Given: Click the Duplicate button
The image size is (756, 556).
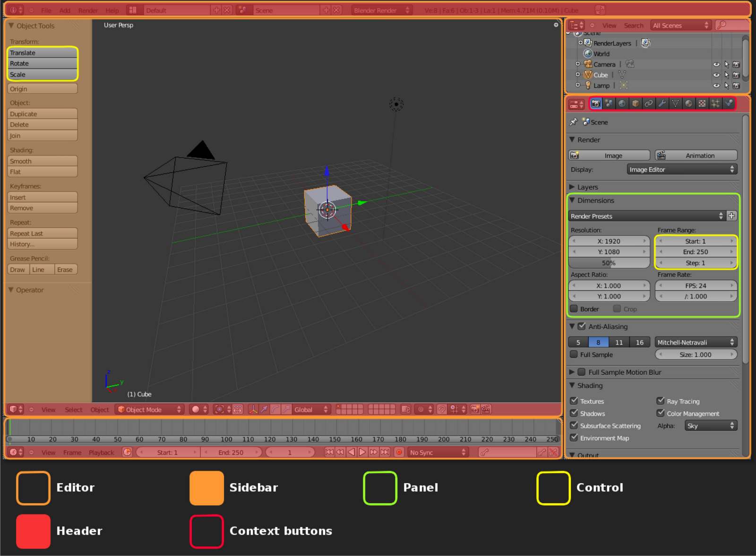Looking at the screenshot, I should (x=43, y=114).
